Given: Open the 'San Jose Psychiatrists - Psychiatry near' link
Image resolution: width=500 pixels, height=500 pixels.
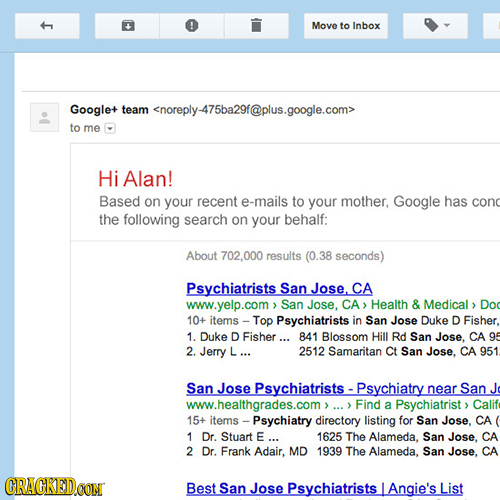Looking at the screenshot, I should tap(343, 388).
